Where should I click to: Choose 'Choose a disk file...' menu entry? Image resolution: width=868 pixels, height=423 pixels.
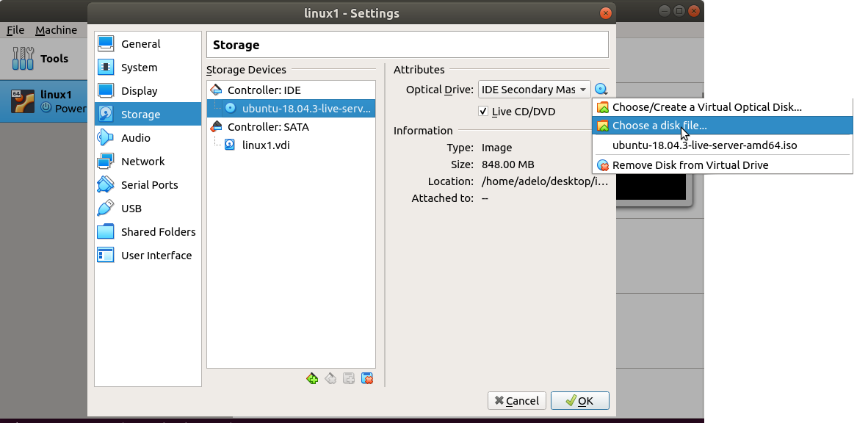click(659, 126)
